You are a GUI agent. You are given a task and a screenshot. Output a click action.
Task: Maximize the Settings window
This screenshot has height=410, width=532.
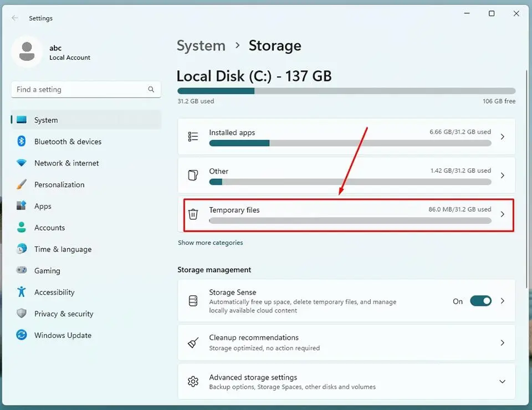[492, 13]
